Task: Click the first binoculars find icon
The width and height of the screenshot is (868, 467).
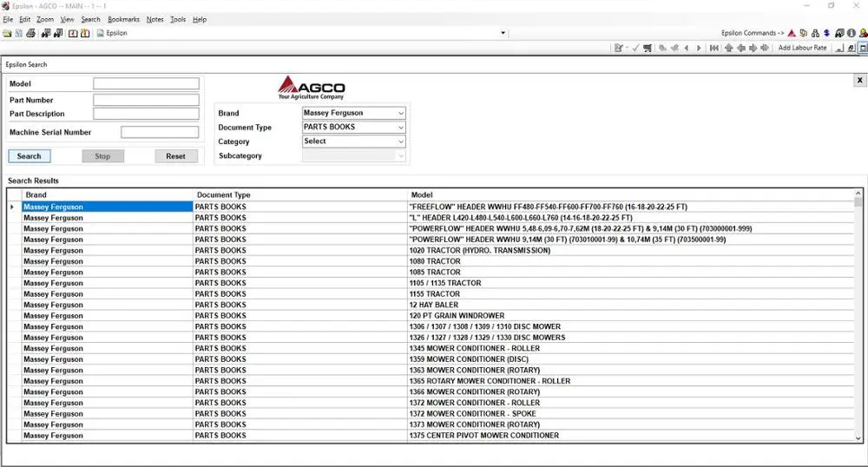Action: coord(46,33)
